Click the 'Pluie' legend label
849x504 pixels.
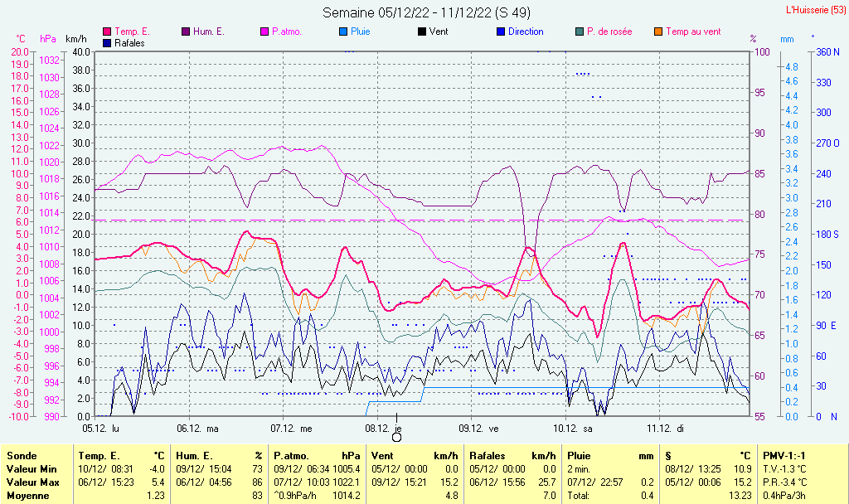(x=360, y=32)
